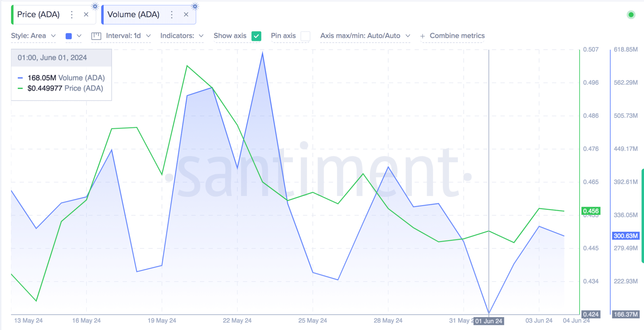This screenshot has height=330, width=644.
Task: Click the Cardano icon above Volume tab
Action: (x=195, y=6)
